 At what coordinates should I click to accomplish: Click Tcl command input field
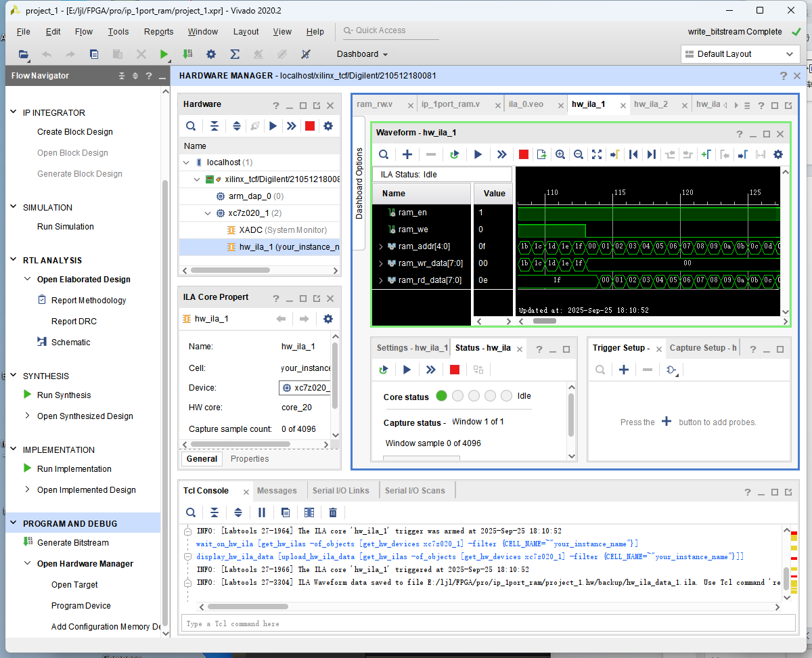pyautogui.click(x=488, y=623)
